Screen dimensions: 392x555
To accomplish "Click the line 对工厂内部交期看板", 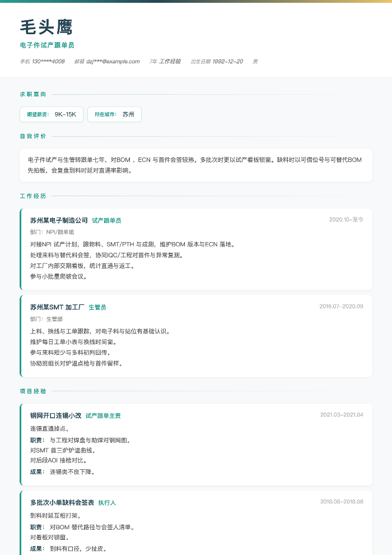I will point(82,266).
